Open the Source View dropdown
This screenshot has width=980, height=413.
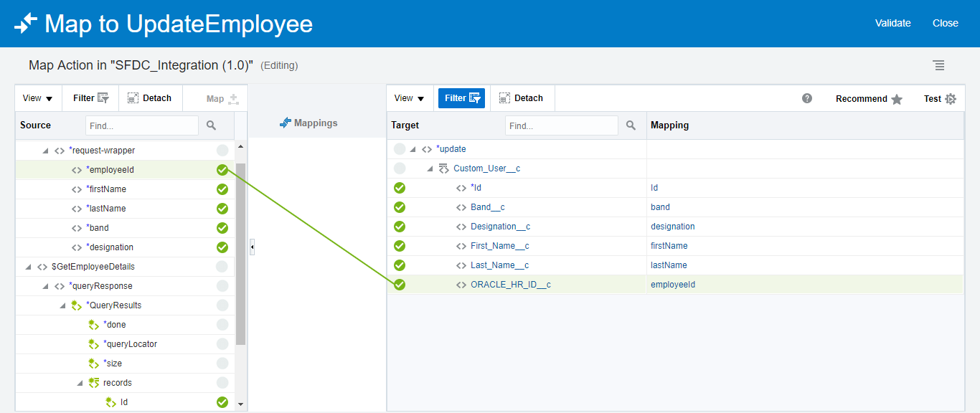[37, 98]
